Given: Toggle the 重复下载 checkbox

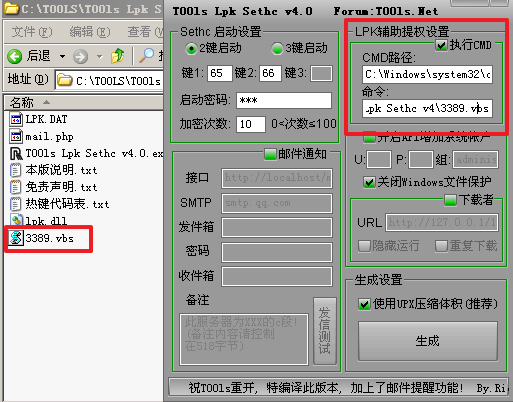Looking at the screenshot, I should pyautogui.click(x=441, y=246).
